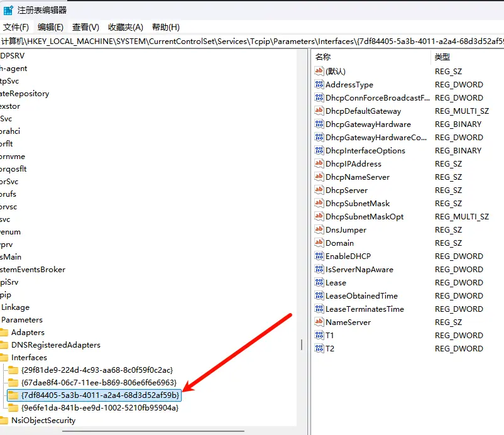Select the DhcpServer value icon

pos(319,190)
